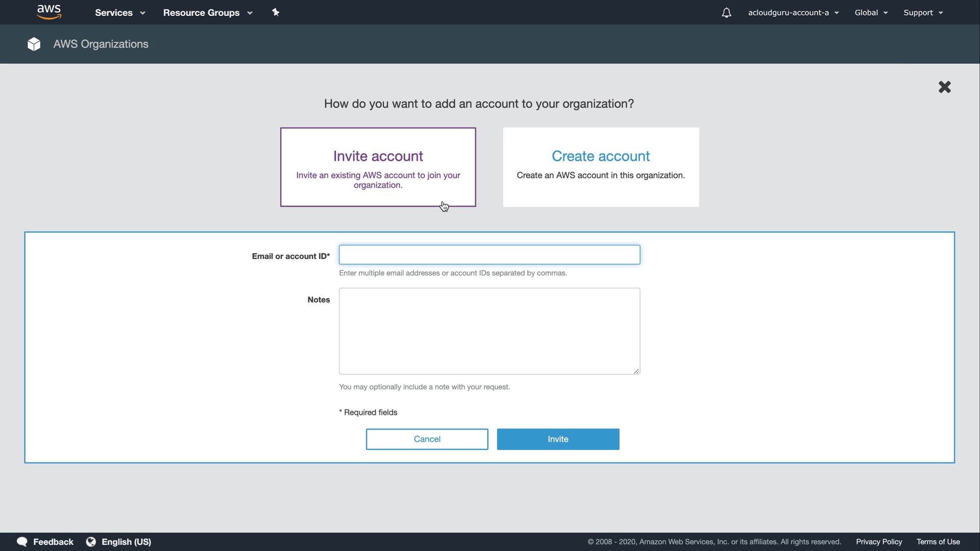980x551 pixels.
Task: Open the Support menu
Action: coord(923,13)
